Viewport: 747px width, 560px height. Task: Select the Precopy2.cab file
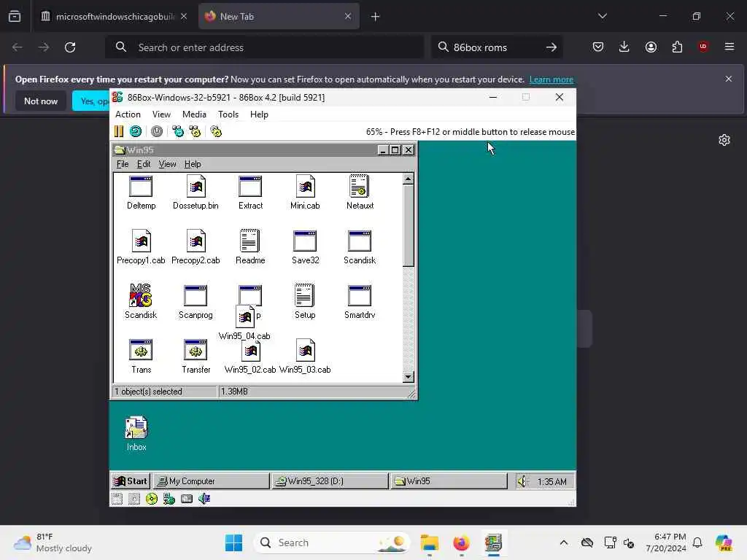tap(196, 247)
